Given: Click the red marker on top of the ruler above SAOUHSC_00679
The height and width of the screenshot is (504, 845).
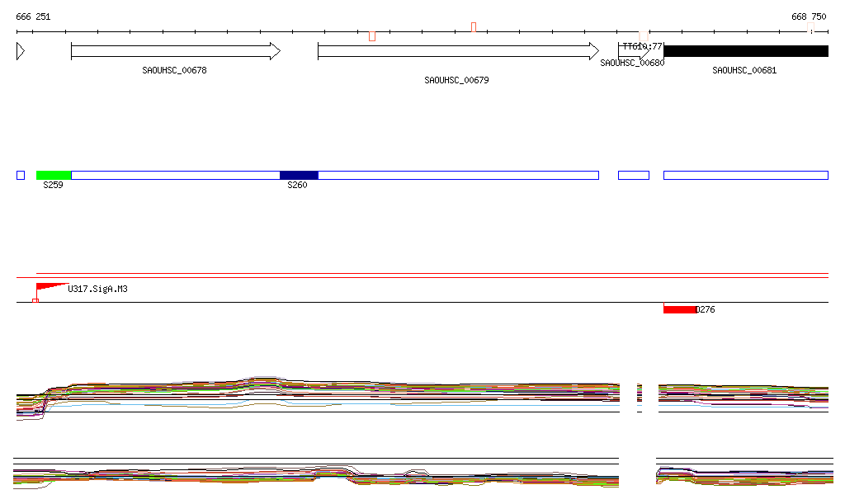Looking at the screenshot, I should (x=473, y=27).
